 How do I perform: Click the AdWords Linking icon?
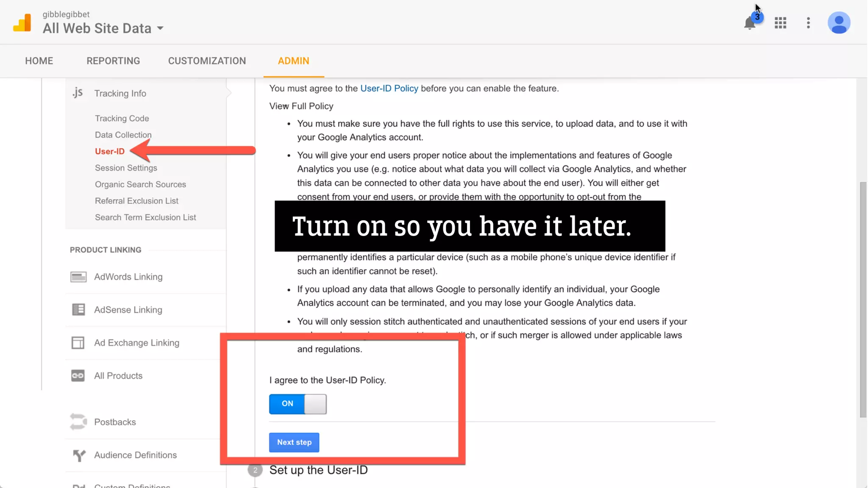(x=78, y=277)
